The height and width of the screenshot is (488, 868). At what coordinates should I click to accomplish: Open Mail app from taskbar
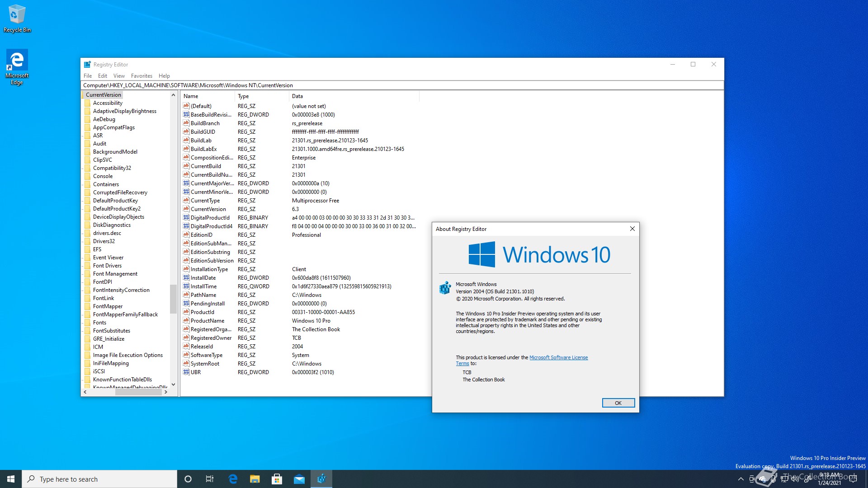click(299, 479)
